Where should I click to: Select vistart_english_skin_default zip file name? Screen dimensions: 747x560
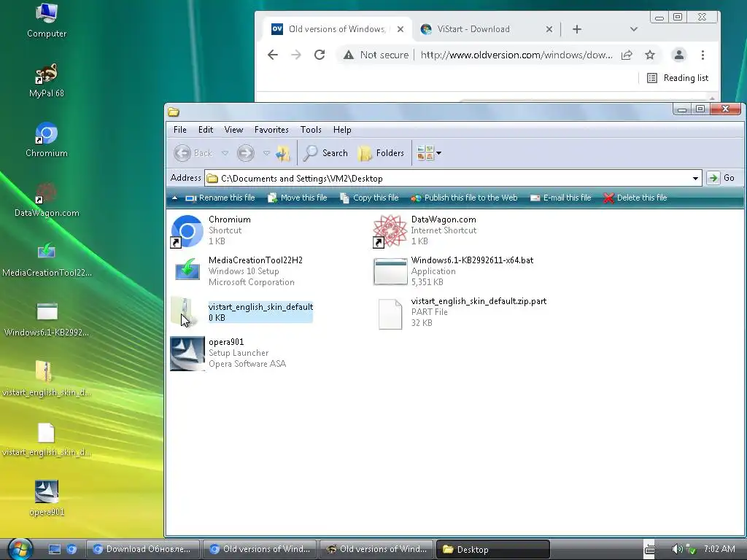(260, 307)
